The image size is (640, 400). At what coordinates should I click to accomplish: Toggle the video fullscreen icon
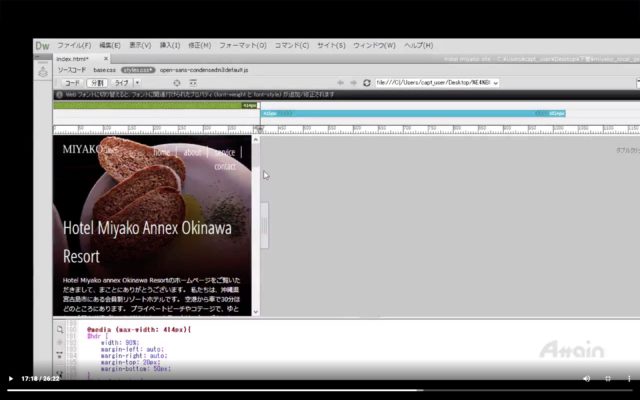608,379
